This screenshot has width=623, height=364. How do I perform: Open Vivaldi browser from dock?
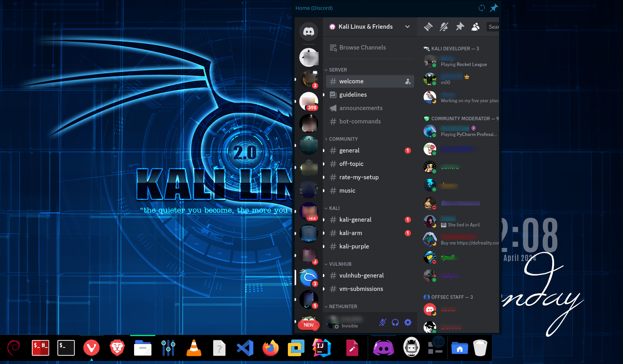click(92, 348)
